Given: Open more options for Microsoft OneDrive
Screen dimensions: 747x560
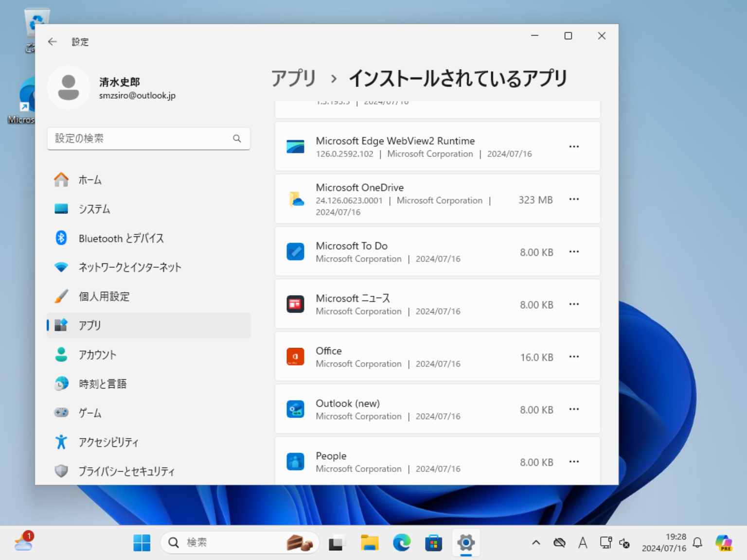Looking at the screenshot, I should [574, 199].
